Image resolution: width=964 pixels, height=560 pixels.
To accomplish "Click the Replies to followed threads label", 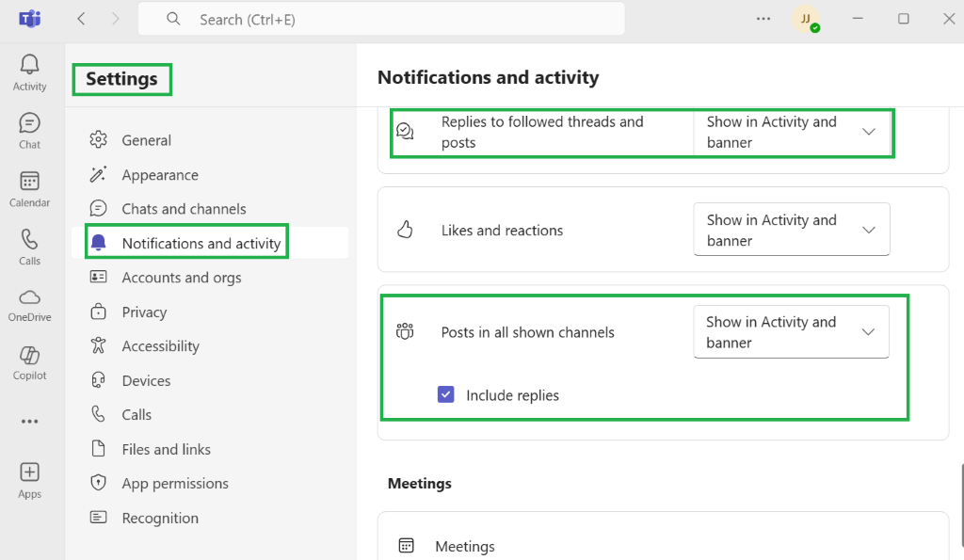I will tap(542, 132).
